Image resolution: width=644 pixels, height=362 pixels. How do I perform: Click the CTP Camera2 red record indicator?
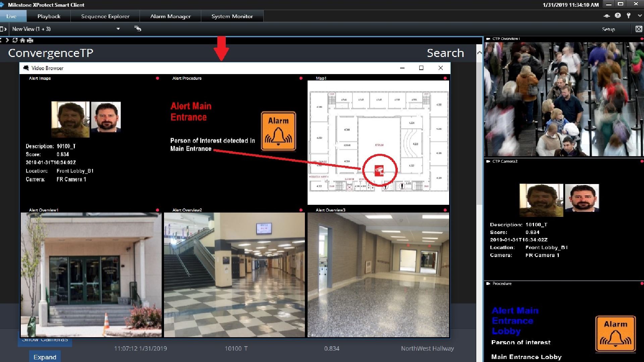point(642,162)
